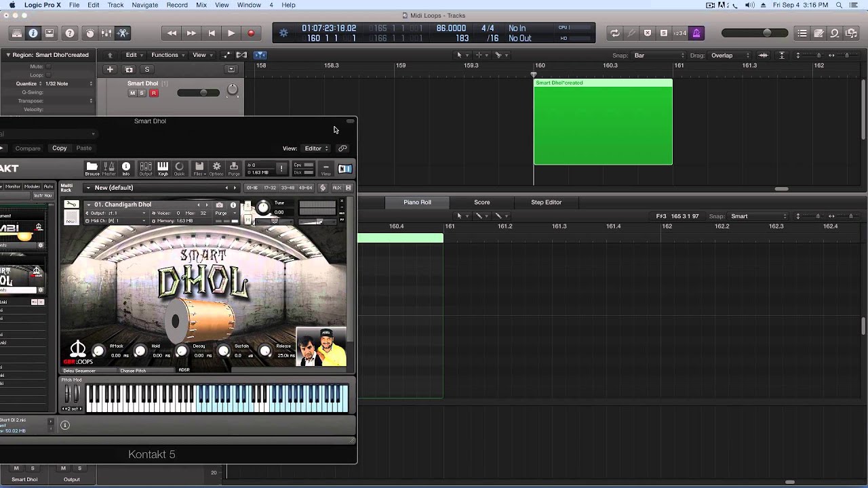Switch to the Score tab
868x488 pixels.
pos(482,202)
